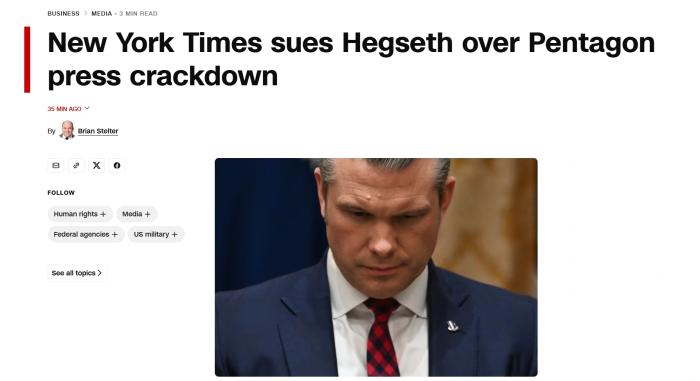Open the Hegseth article photo
Viewport: 700px width, 381px height.
coord(376,267)
